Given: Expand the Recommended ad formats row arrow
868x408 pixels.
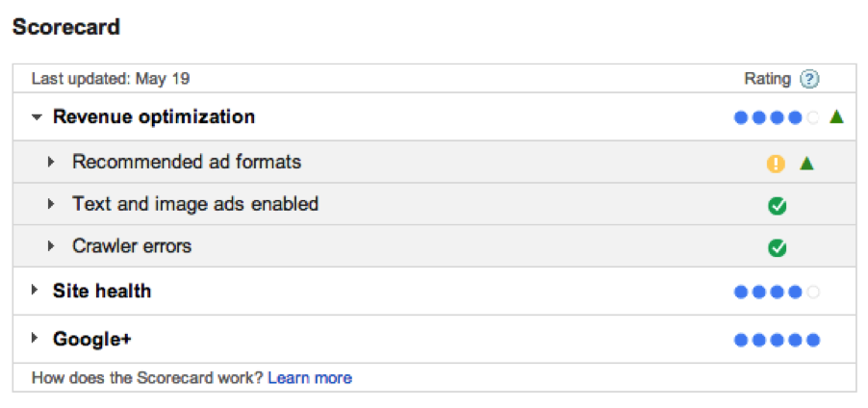Looking at the screenshot, I should tap(52, 163).
